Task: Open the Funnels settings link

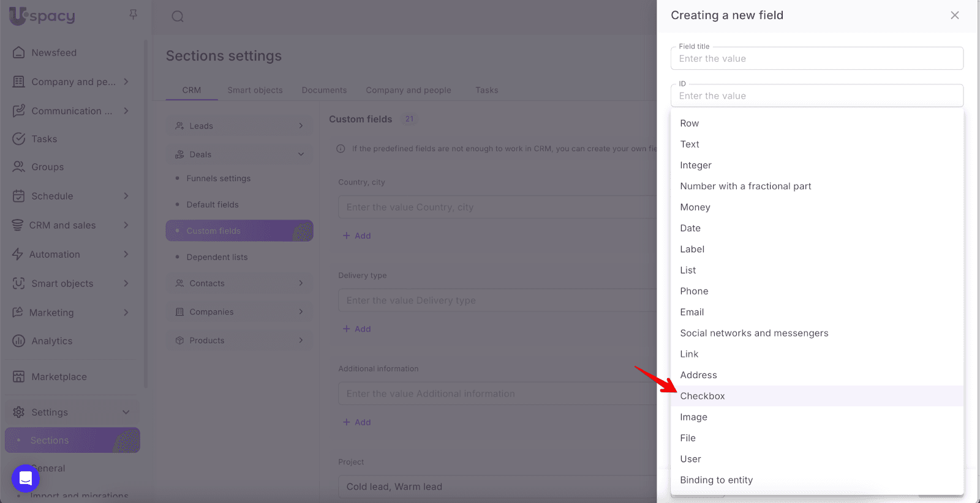Action: [x=218, y=179]
